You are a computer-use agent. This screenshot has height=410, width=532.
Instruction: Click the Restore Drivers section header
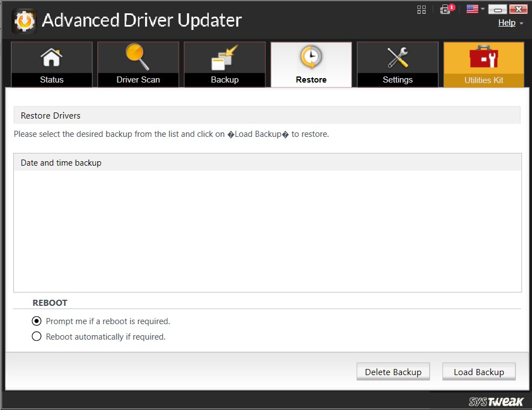(50, 115)
